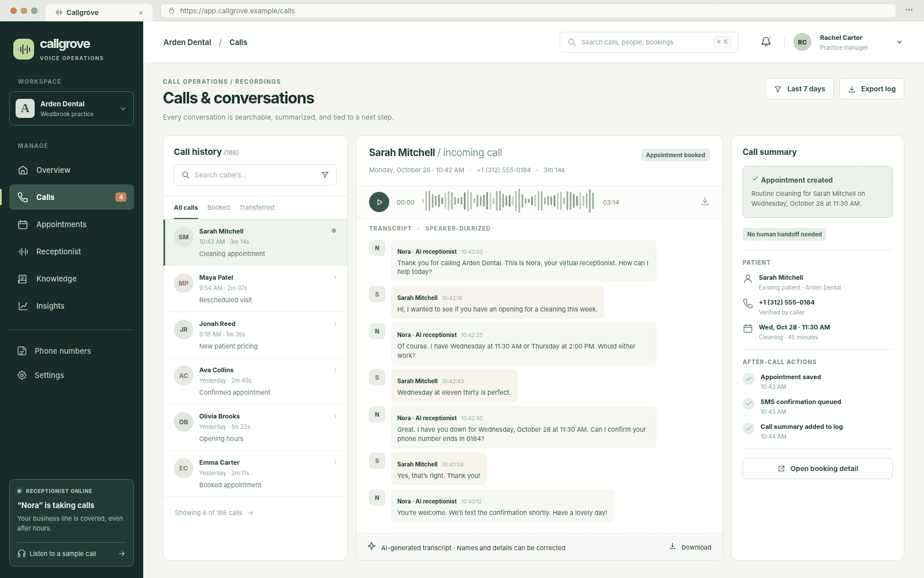The width and height of the screenshot is (924, 578).
Task: Click the Search calls, people, bookings field
Action: pyautogui.click(x=649, y=42)
